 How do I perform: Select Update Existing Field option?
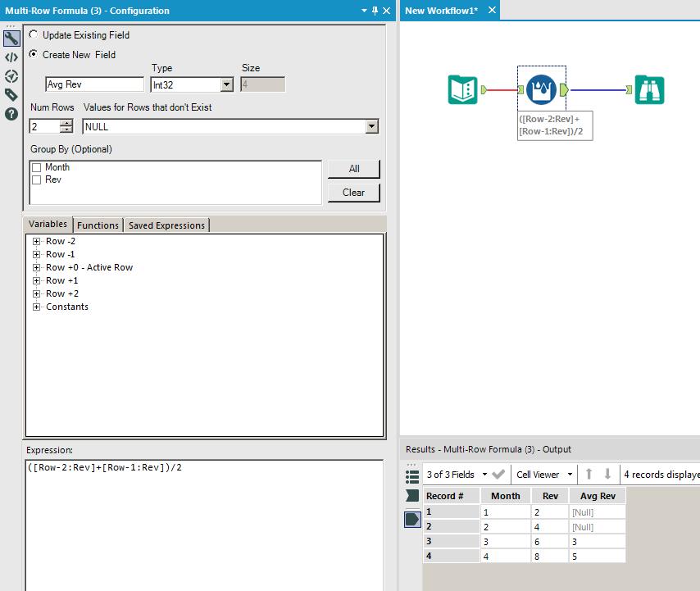pyautogui.click(x=33, y=34)
